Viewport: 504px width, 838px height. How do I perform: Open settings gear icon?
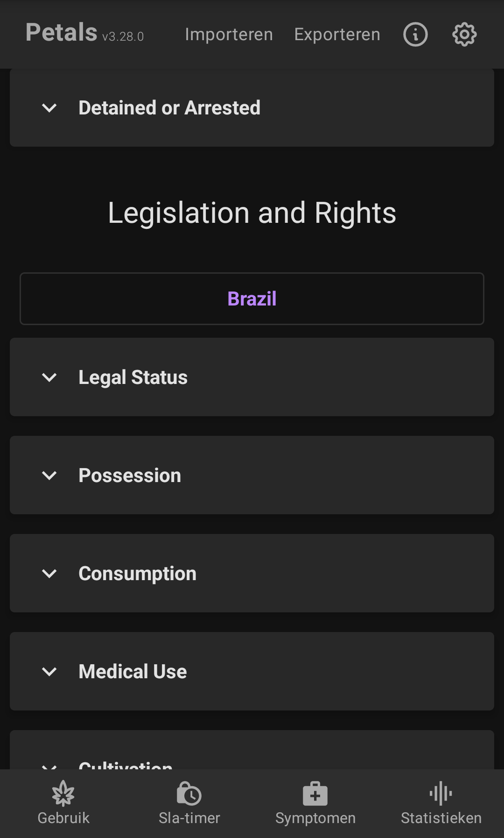(464, 35)
